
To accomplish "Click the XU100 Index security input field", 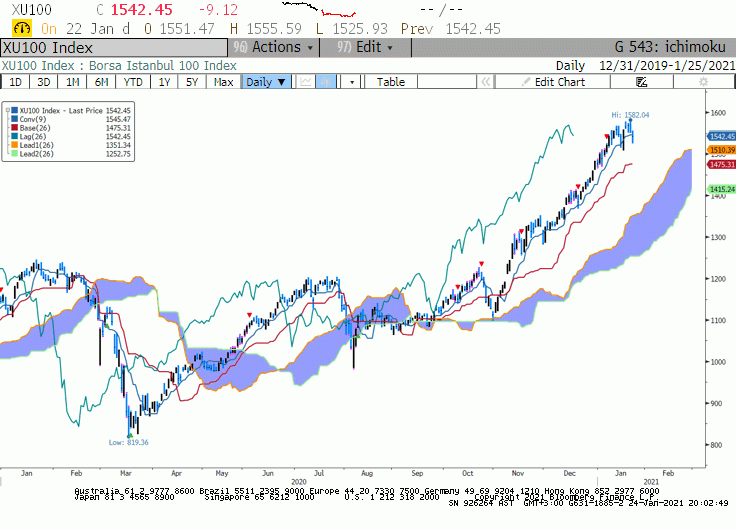I will point(114,48).
